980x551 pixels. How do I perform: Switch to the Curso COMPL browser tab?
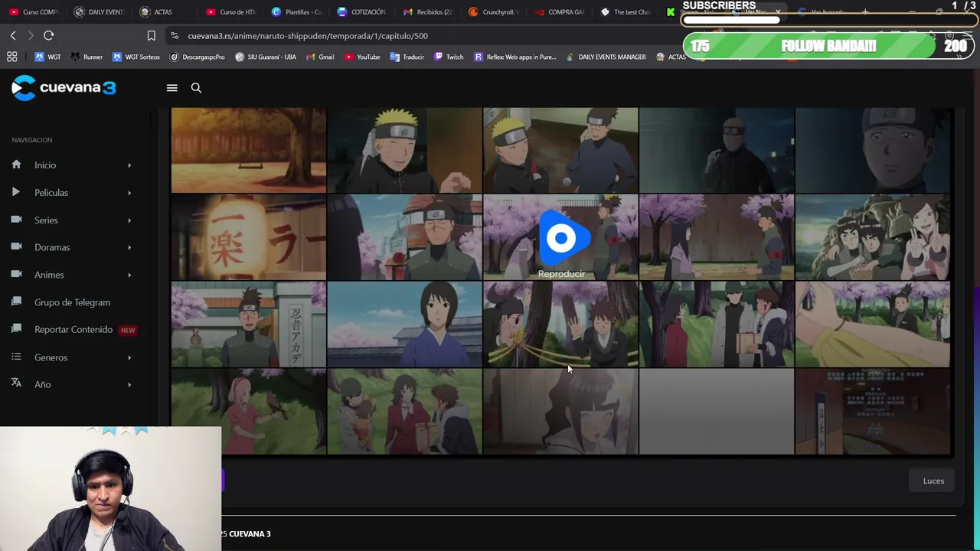[x=34, y=12]
